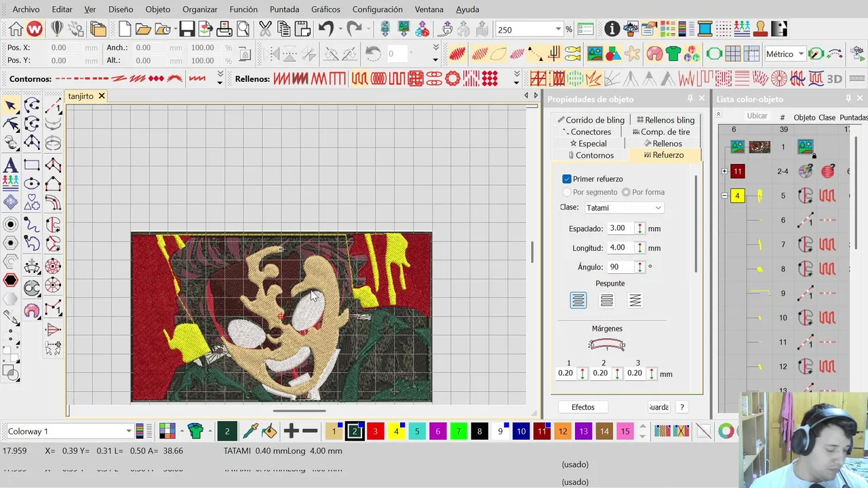
Task: Click the red Wilcom W icon
Action: [35, 29]
